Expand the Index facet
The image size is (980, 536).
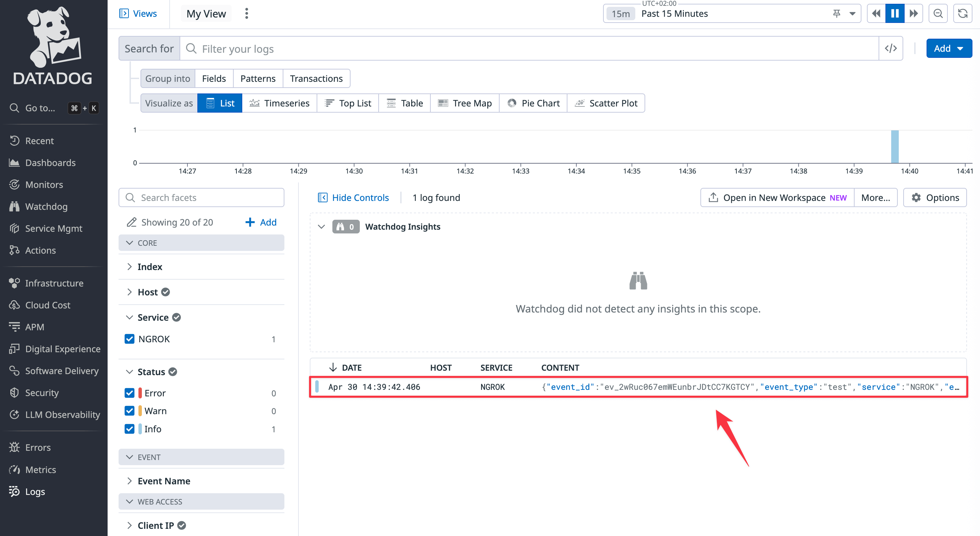click(130, 267)
